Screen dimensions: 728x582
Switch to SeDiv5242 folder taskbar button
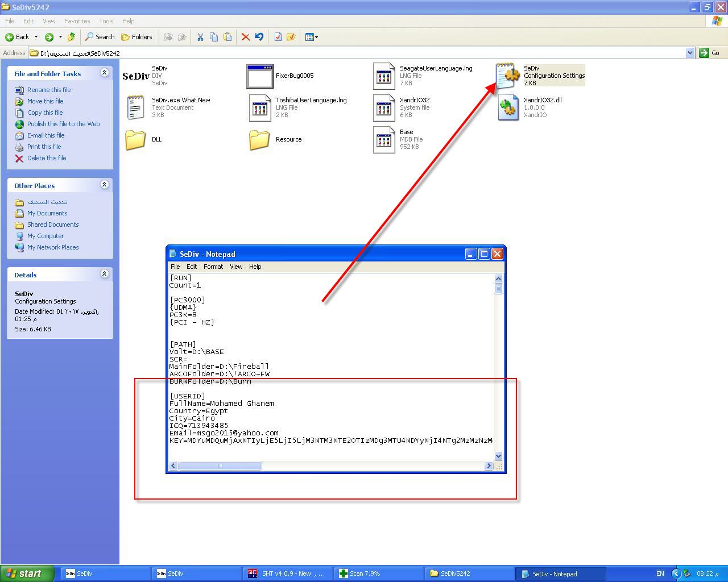(469, 573)
